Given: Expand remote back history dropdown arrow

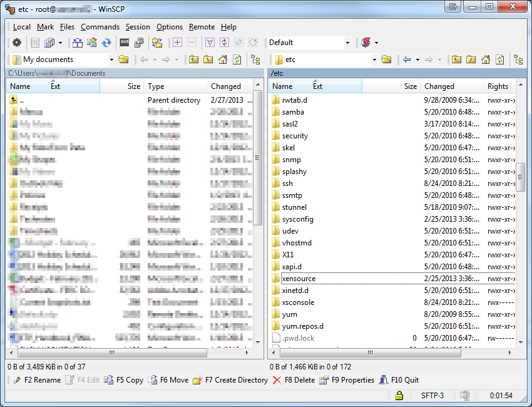Looking at the screenshot, I should click(417, 59).
